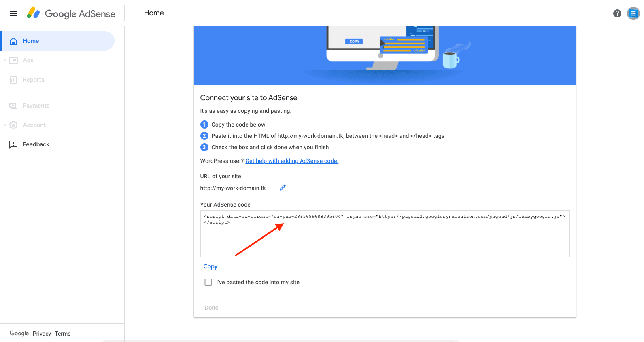Click the Payments icon in sidebar
The image size is (644, 342).
click(x=13, y=106)
